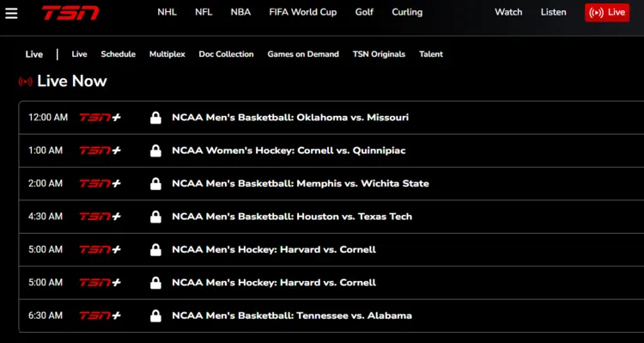Click the 6:30 AM time label
Viewport: 644px width, 343px height.
pyautogui.click(x=46, y=315)
